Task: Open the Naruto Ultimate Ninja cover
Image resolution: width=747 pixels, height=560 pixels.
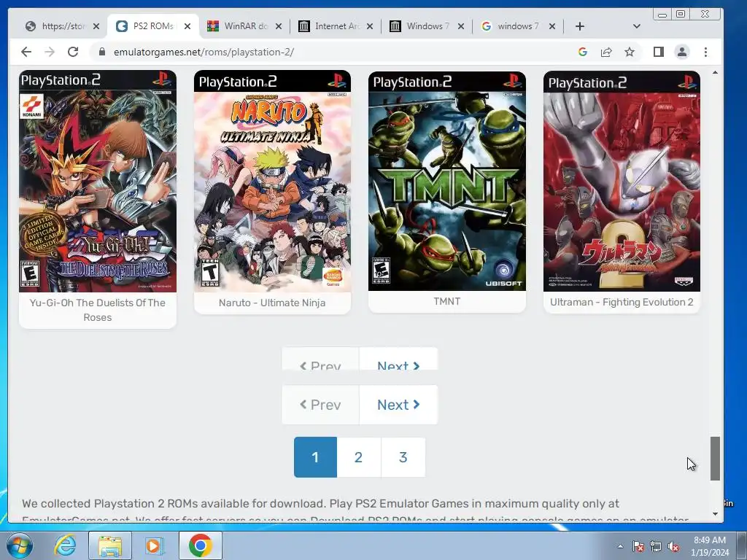Action: click(272, 181)
